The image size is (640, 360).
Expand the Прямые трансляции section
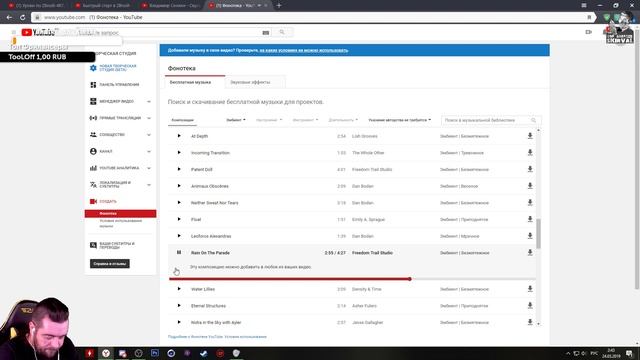[x=149, y=118]
